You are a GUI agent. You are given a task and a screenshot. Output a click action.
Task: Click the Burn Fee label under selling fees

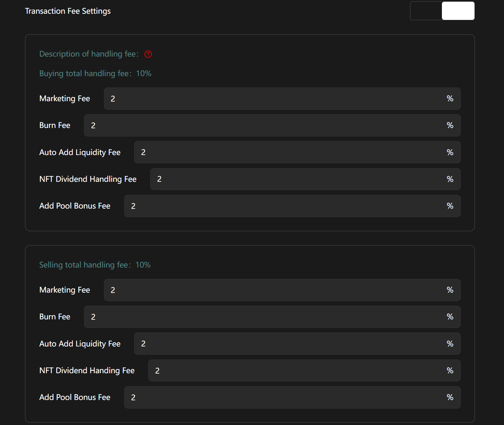(x=55, y=317)
